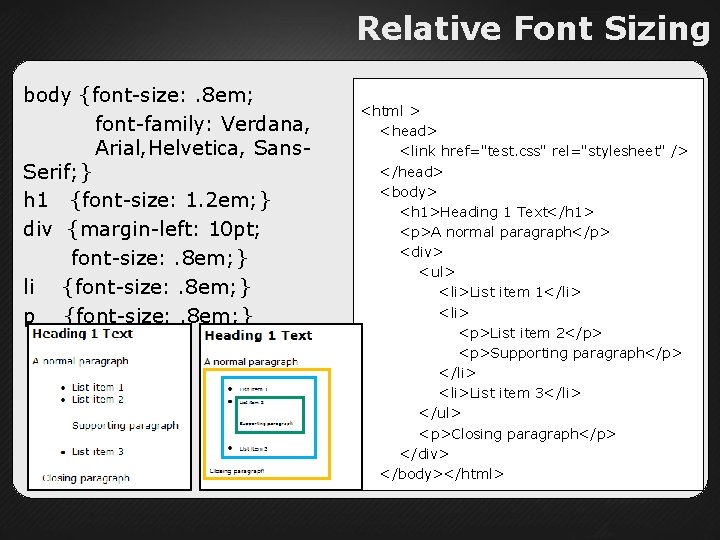Viewport: 720px width, 540px height.
Task: Click the </body></html> closing line
Action: coord(442,474)
